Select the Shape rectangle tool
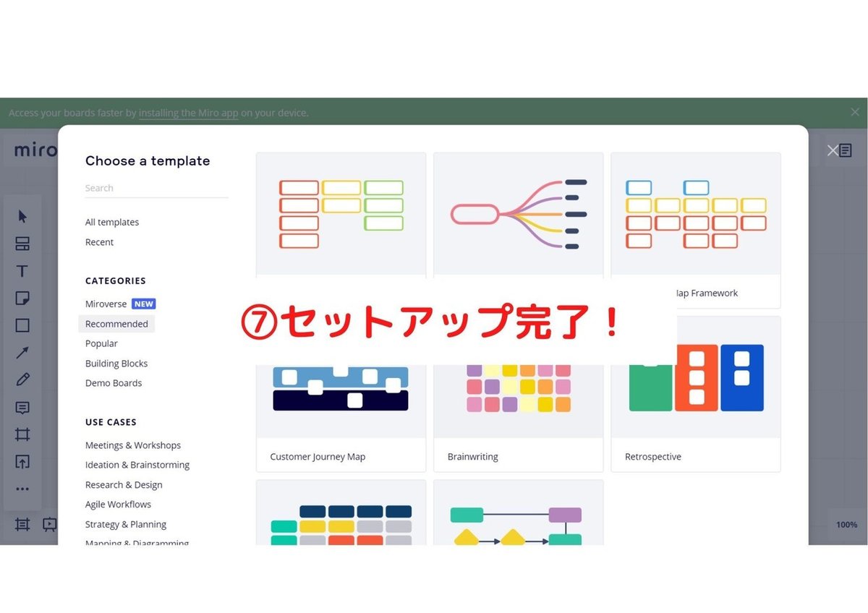This screenshot has width=868, height=613. pos(22,325)
